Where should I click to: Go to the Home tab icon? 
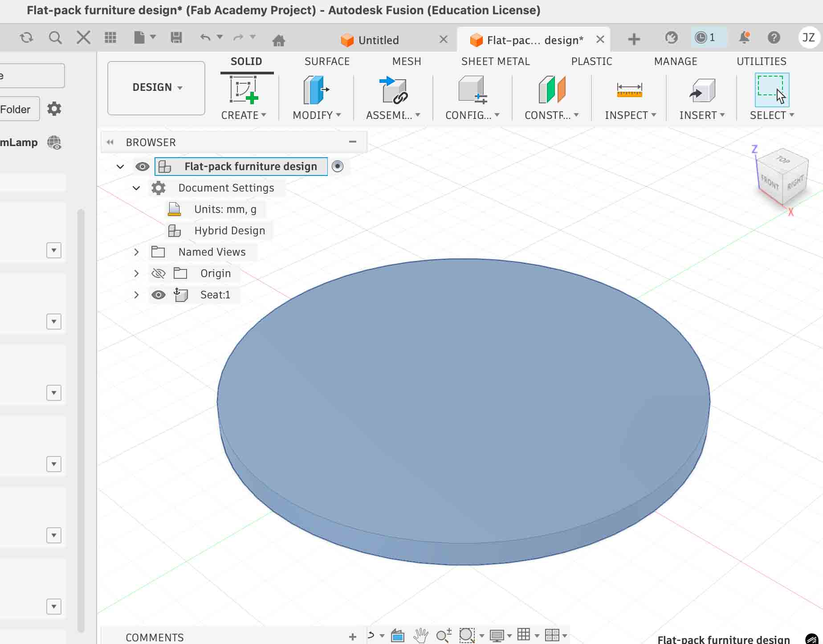278,41
